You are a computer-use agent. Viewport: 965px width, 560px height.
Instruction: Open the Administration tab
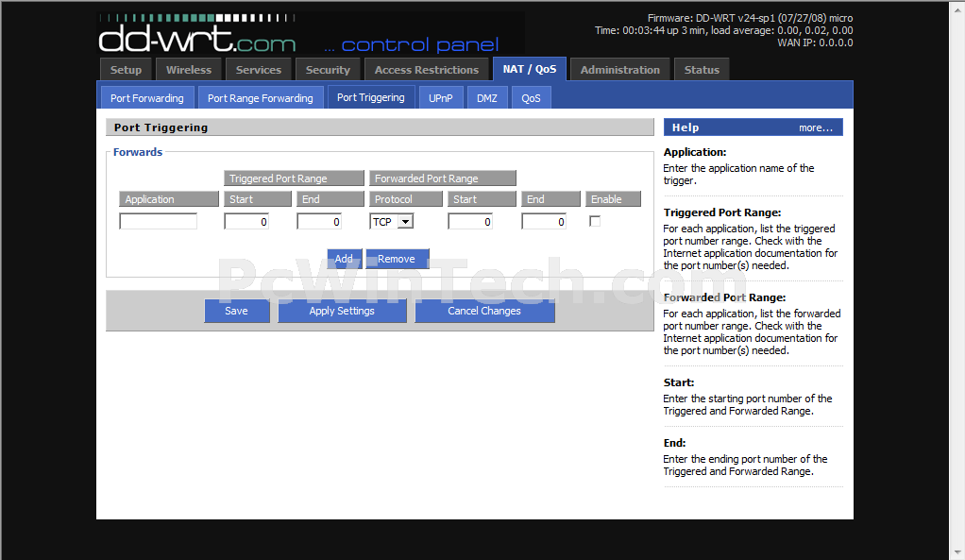tap(619, 70)
